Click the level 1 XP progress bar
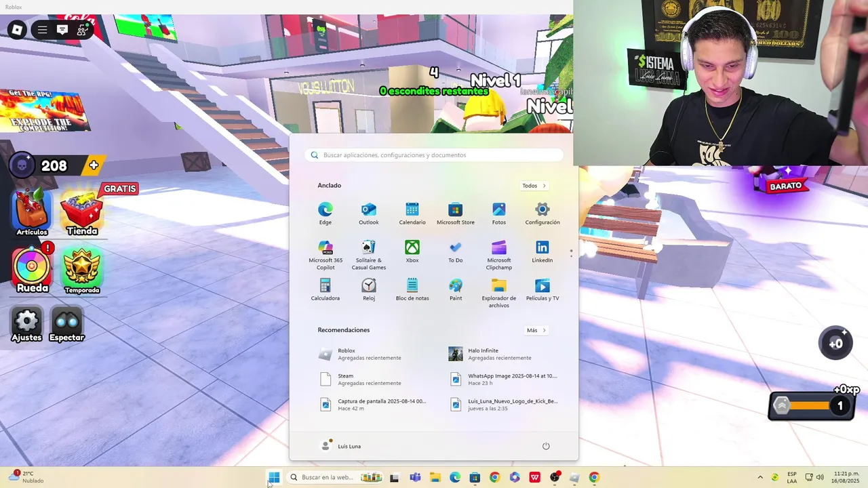Image resolution: width=868 pixels, height=488 pixels. (x=811, y=406)
